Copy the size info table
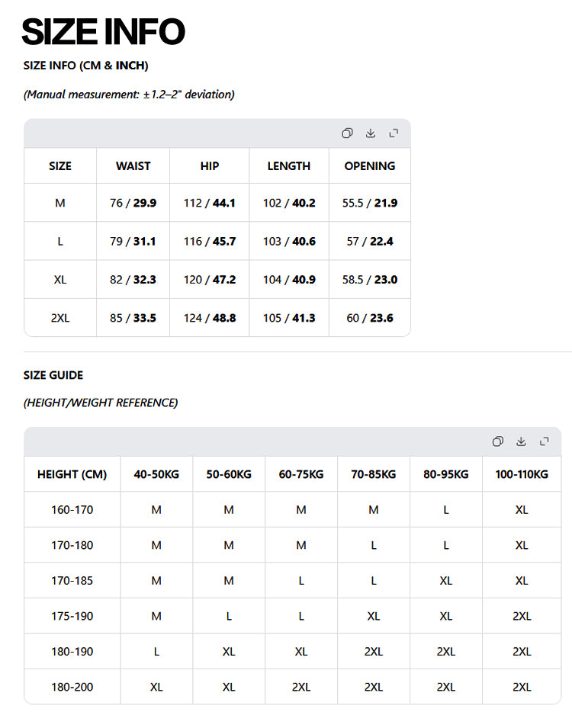The image size is (572, 728). (x=347, y=133)
